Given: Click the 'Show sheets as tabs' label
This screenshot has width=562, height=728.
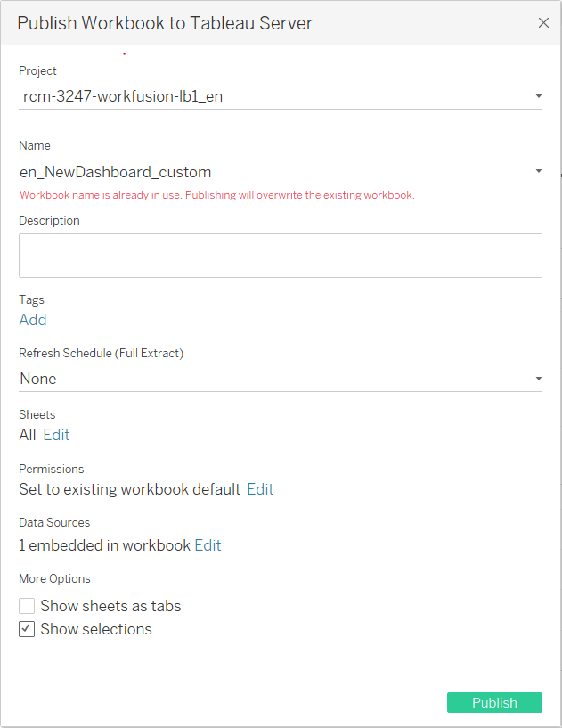Looking at the screenshot, I should [x=110, y=606].
